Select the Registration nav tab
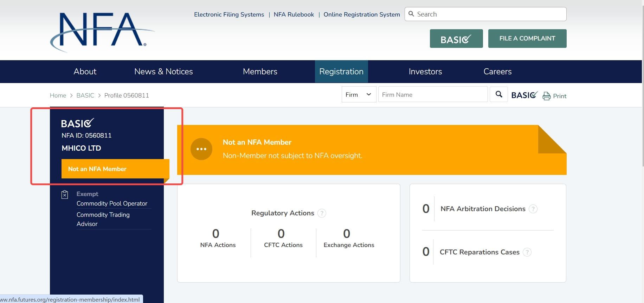The image size is (644, 303). pyautogui.click(x=341, y=71)
